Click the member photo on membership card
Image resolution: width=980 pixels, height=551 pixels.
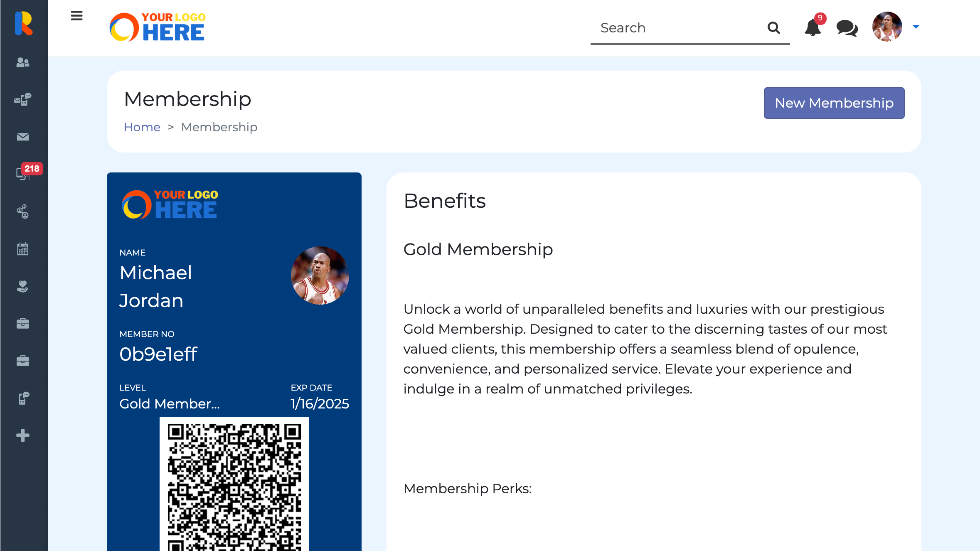[320, 275]
